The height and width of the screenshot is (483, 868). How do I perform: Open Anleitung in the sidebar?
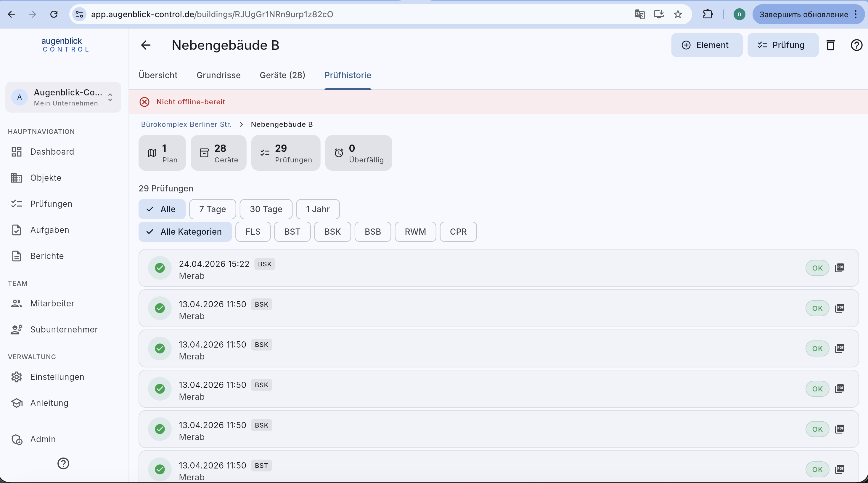click(x=63, y=403)
